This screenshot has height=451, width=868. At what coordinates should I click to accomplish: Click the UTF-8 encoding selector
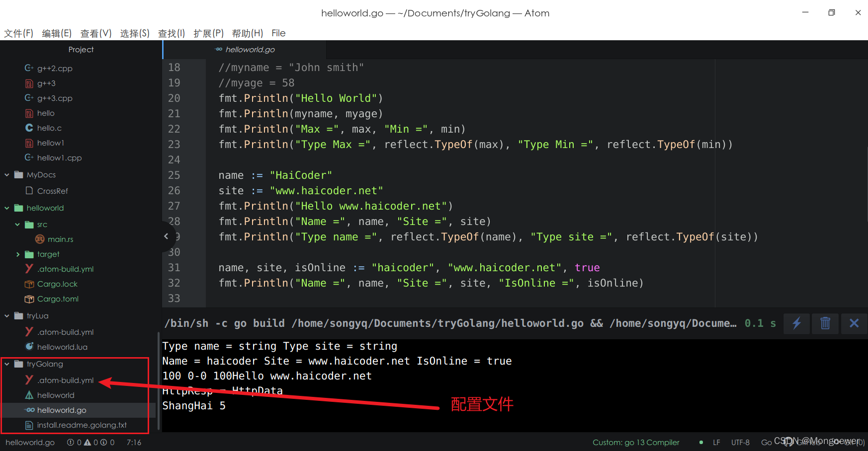click(x=740, y=442)
